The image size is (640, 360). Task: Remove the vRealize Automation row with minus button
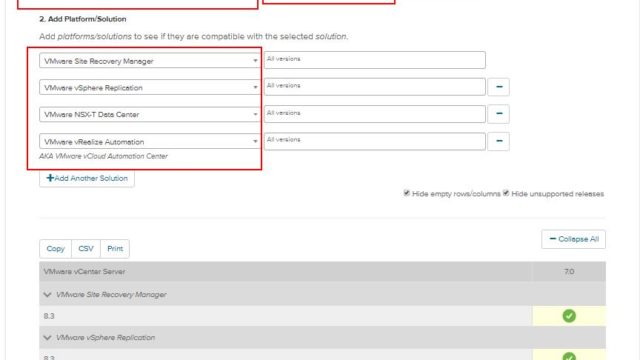(498, 141)
